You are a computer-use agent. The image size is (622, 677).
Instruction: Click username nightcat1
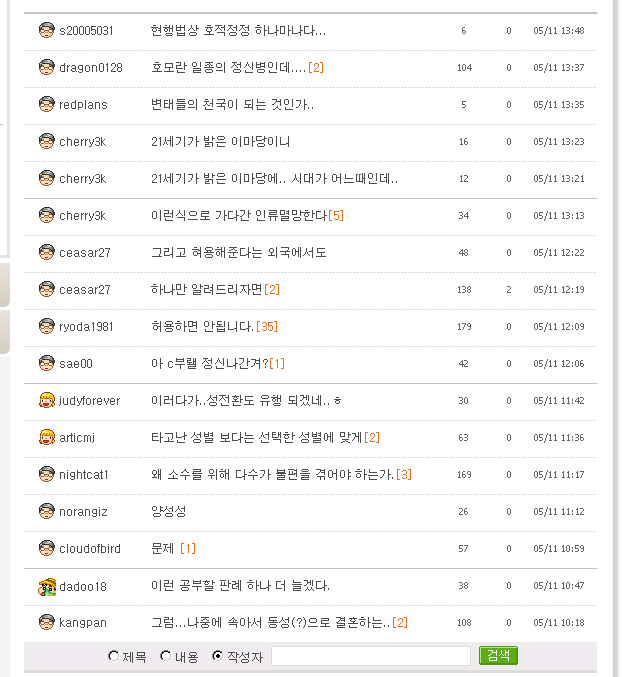point(84,474)
